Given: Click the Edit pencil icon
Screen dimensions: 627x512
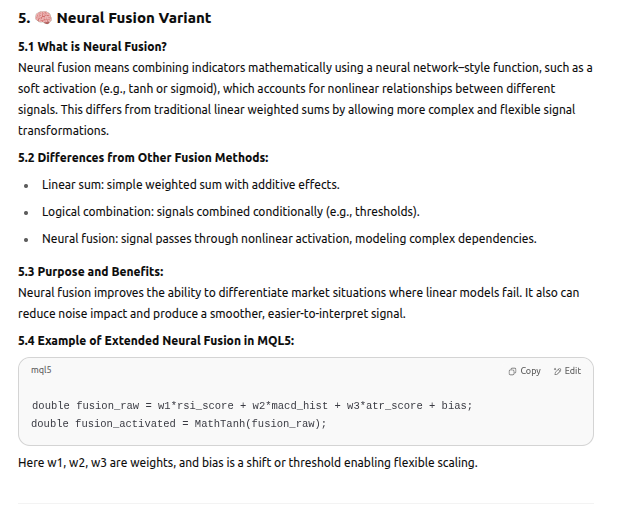Looking at the screenshot, I should (x=557, y=371).
